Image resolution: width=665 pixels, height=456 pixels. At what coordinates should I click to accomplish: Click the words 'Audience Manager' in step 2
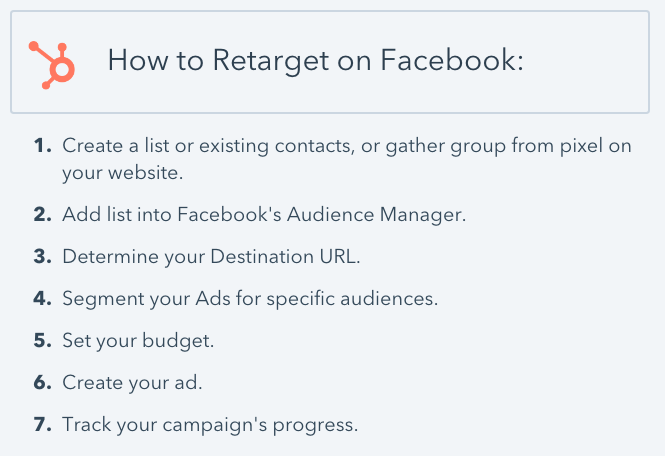(377, 214)
